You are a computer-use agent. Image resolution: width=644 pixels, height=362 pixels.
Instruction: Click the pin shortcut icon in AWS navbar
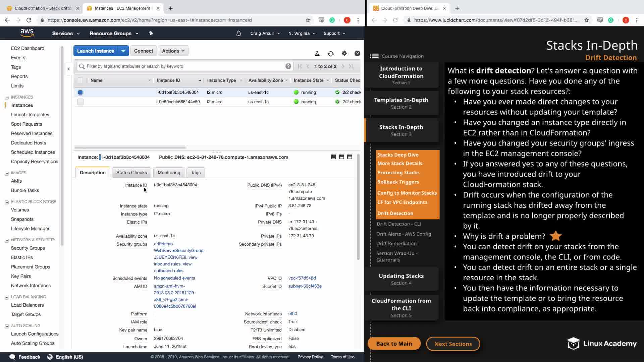151,33
